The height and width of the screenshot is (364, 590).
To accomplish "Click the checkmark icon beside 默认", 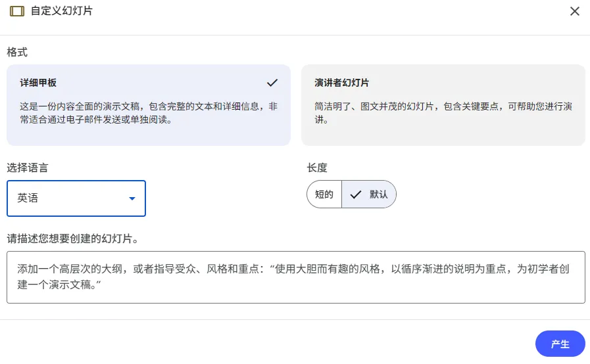I will point(356,194).
